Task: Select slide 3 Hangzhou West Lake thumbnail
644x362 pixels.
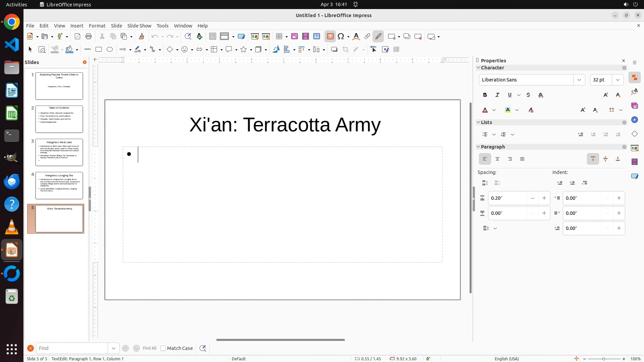Action: click(59, 152)
